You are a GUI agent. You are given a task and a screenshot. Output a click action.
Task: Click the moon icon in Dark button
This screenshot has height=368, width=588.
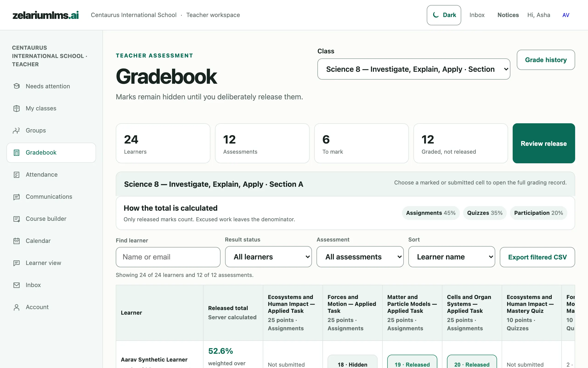(x=436, y=15)
